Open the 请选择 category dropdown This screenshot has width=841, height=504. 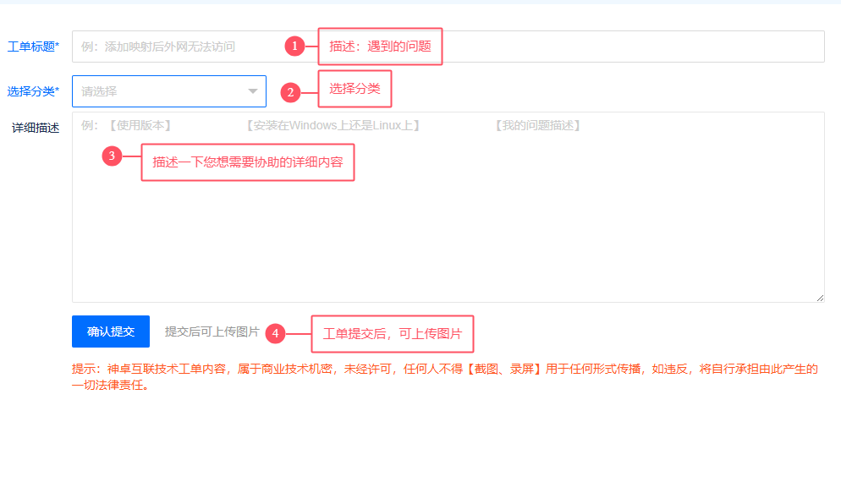[161, 91]
